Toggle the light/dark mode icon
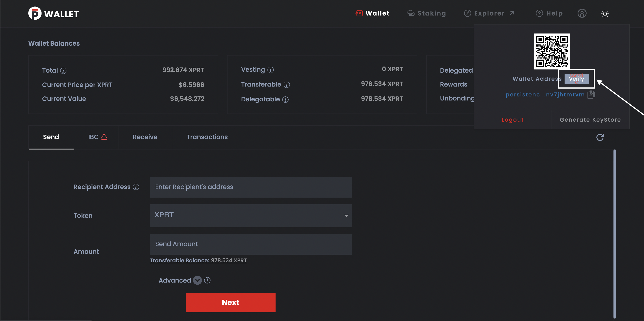Screen dimensions: 644x321 (605, 13)
